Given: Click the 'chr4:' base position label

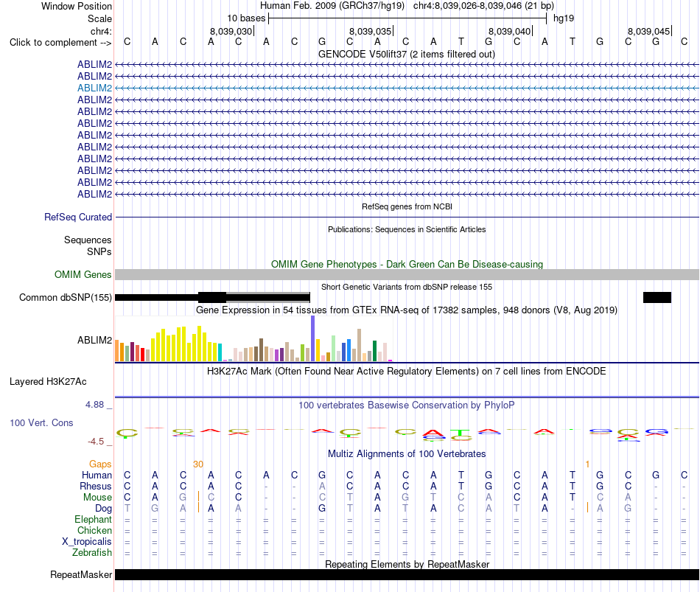Looking at the screenshot, I should pyautogui.click(x=101, y=31).
